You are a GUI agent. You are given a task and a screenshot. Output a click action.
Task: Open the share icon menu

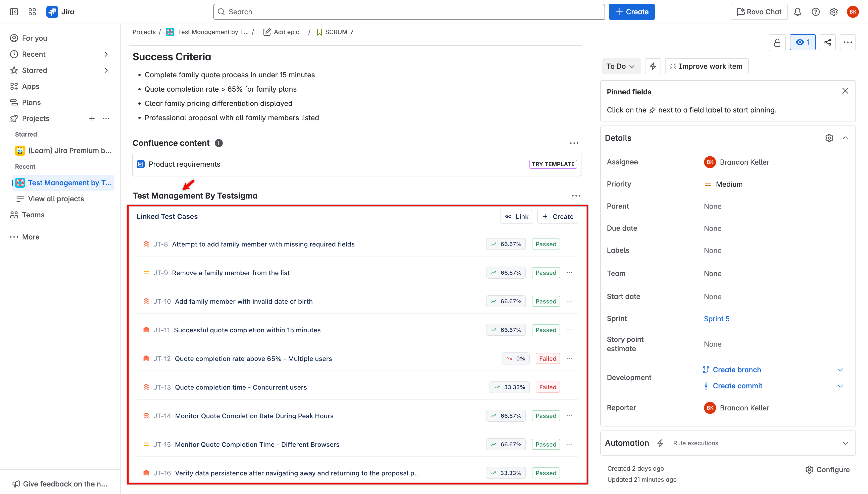click(828, 42)
